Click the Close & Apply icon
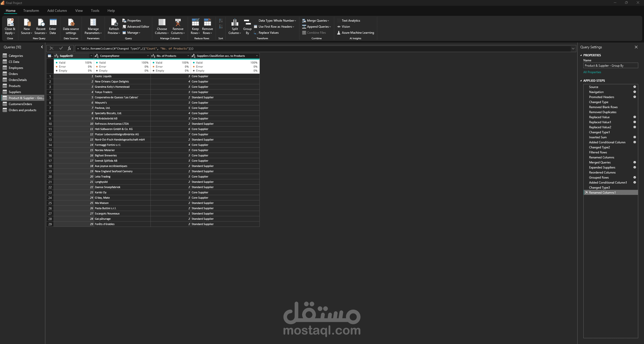The height and width of the screenshot is (344, 644). click(10, 23)
